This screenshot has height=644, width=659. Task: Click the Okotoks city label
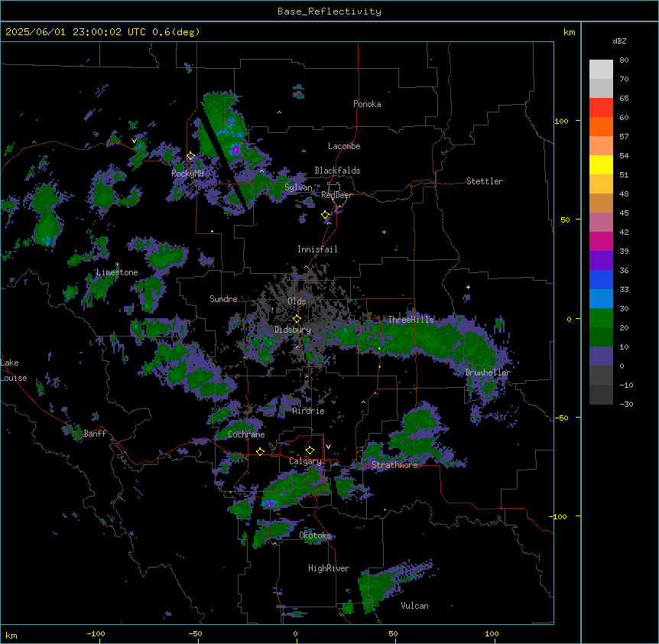315,535
